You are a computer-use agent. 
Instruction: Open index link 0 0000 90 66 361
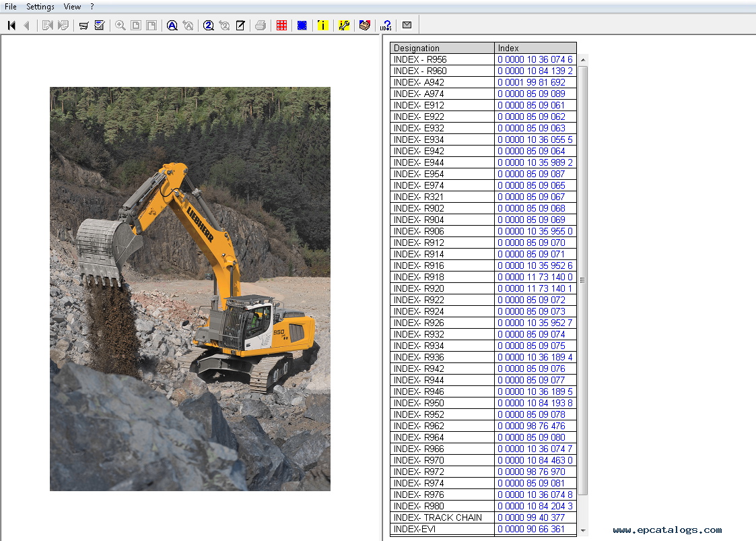coord(531,529)
